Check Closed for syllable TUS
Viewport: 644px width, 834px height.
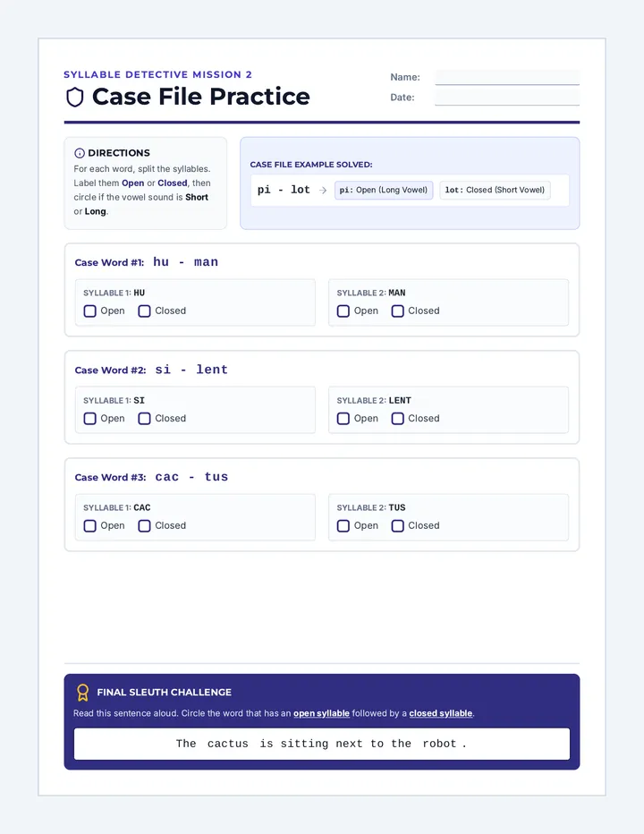coord(398,526)
